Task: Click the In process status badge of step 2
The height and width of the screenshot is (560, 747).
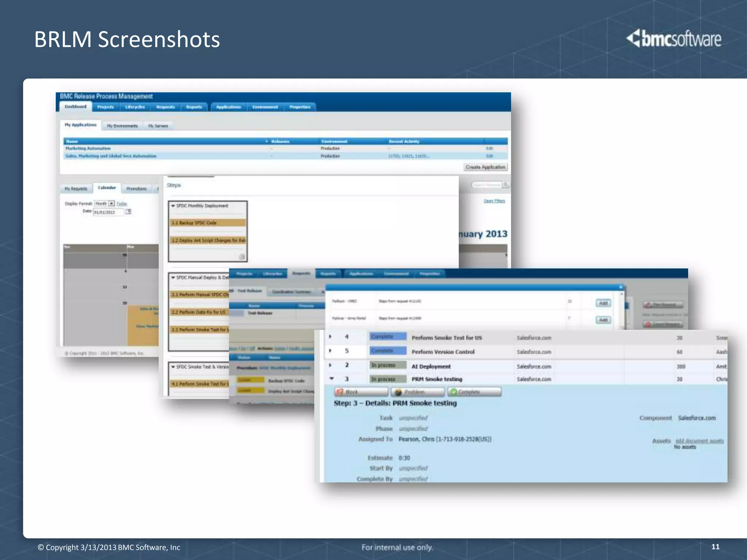Action: [x=388, y=365]
